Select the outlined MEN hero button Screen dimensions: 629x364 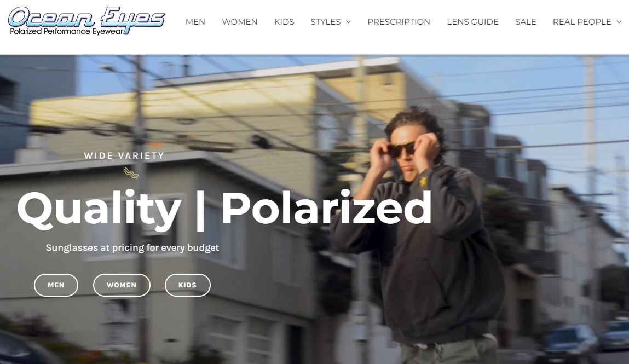coord(56,285)
